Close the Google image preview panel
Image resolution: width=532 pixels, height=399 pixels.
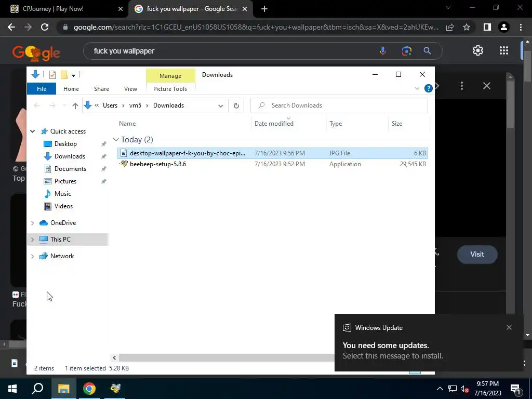486,86
